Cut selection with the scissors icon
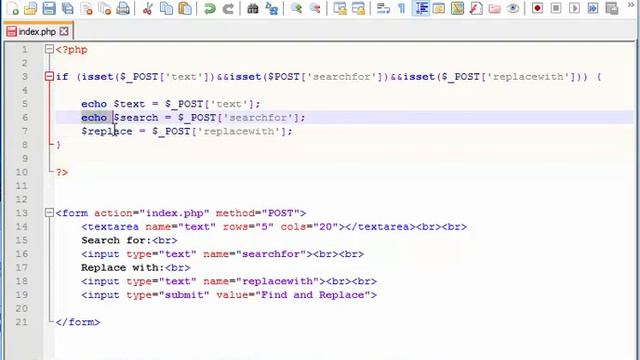 [x=147, y=8]
